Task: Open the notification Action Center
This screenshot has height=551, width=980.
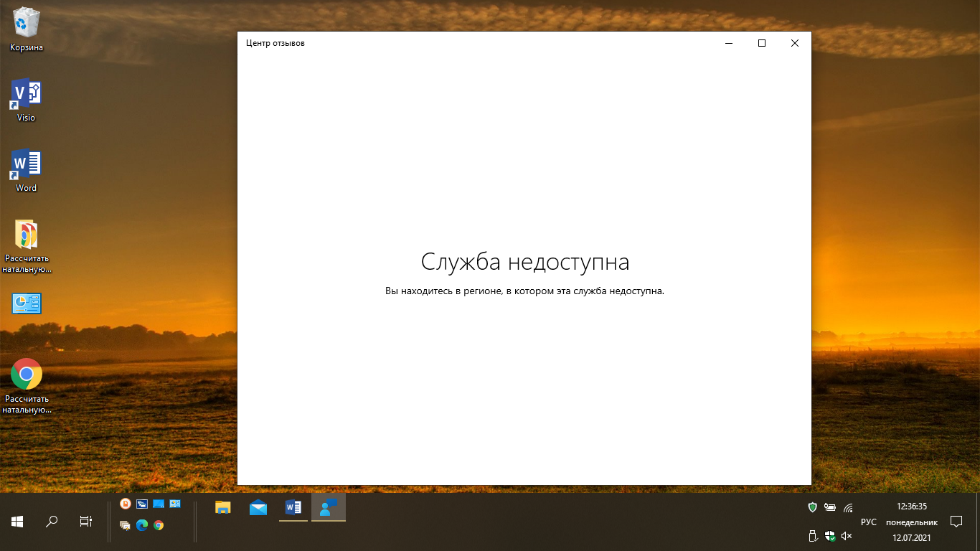Action: tap(956, 522)
